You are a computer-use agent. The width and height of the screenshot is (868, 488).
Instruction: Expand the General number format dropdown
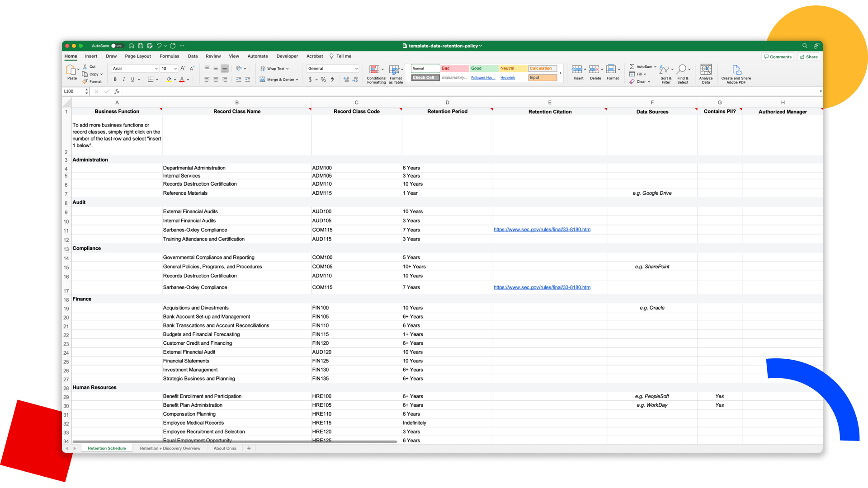pos(356,69)
